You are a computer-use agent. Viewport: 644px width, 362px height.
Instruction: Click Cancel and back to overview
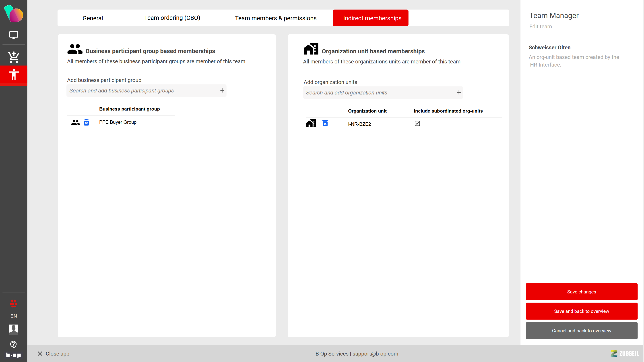[x=581, y=331]
